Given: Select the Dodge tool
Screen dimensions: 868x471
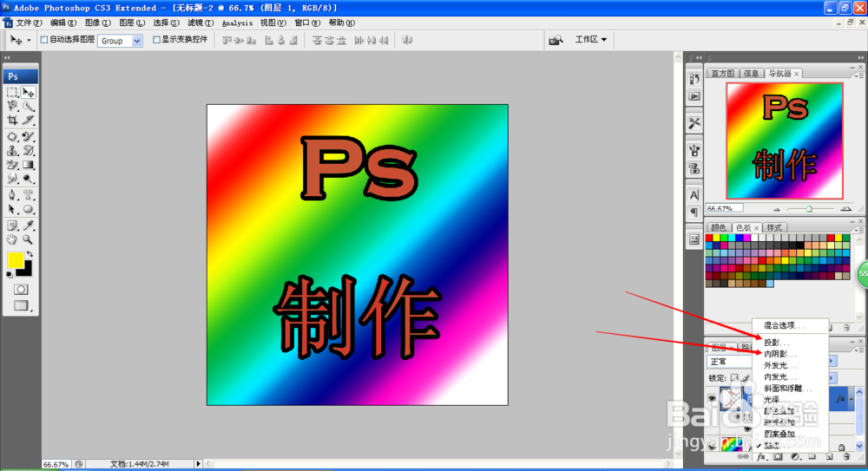Looking at the screenshot, I should (x=29, y=179).
